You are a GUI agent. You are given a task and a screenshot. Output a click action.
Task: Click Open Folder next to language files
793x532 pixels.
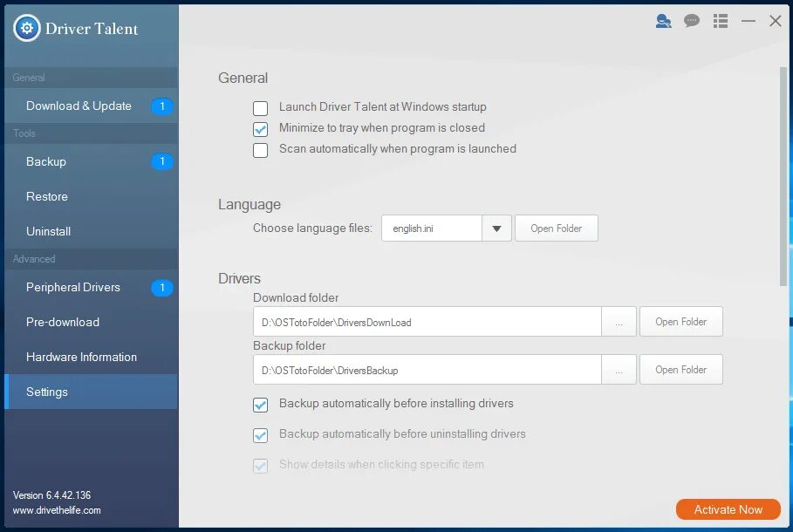pyautogui.click(x=557, y=228)
